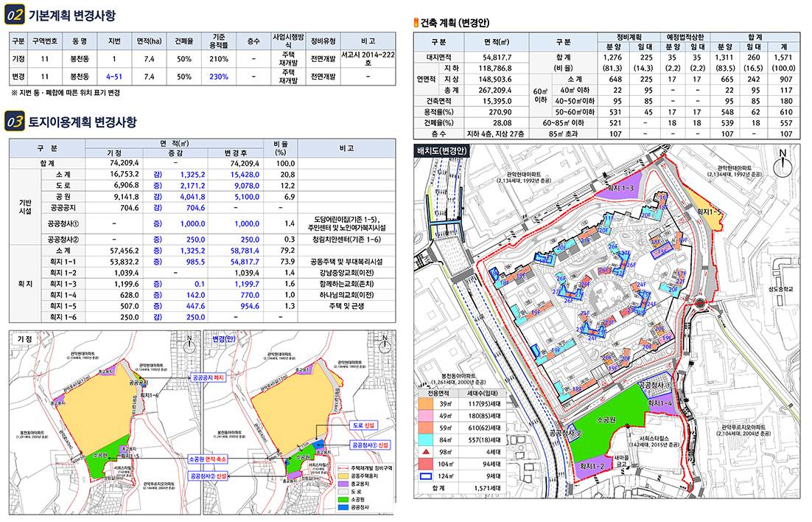Click the "도로 신설" callout label
The image size is (812, 522).
pos(364,426)
